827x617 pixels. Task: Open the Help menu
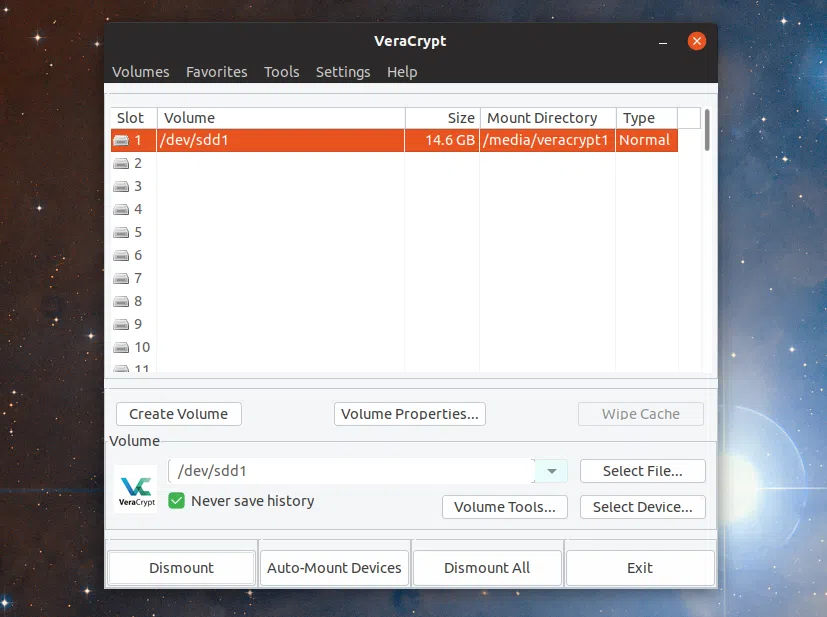pos(402,72)
